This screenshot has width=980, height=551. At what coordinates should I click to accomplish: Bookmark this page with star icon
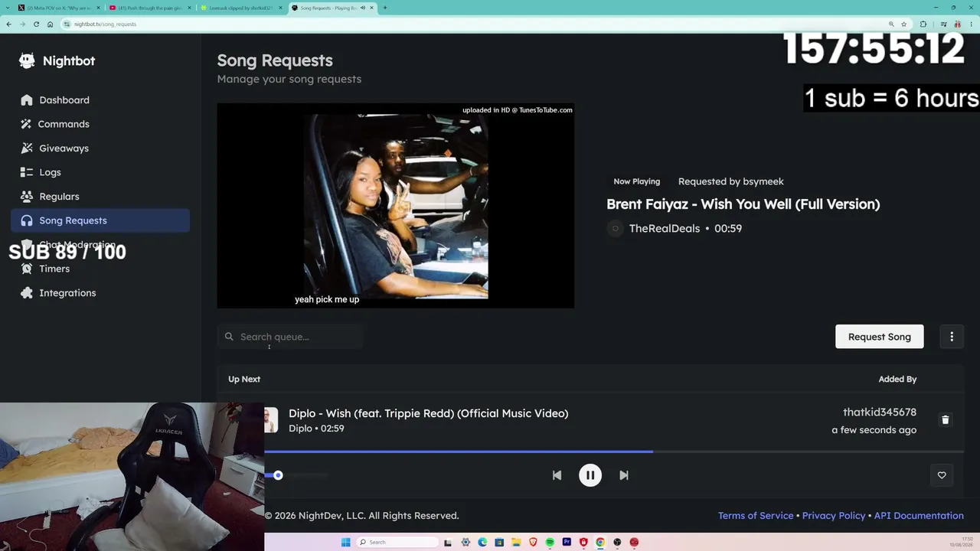pyautogui.click(x=903, y=24)
